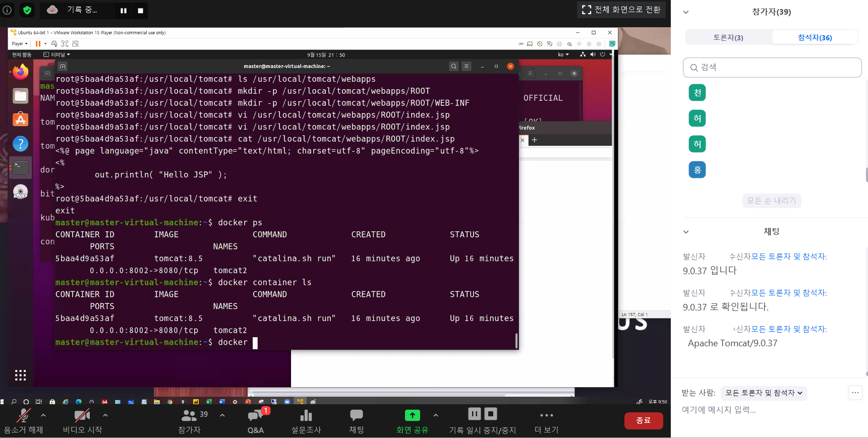This screenshot has width=868, height=438.
Task: Expand audio options arrow beside mute
Action: point(43,415)
